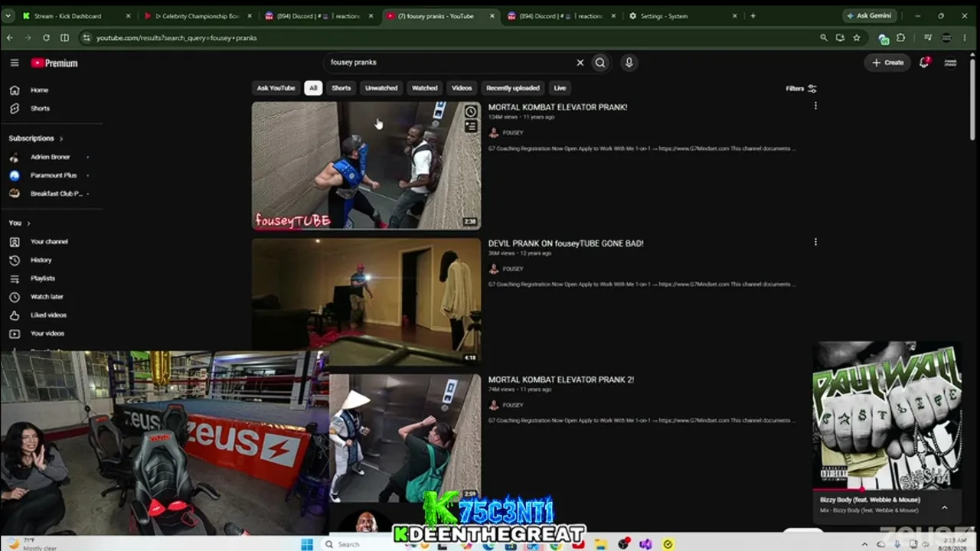Screen dimensions: 980x551
Task: Start voice search with the microphone
Action: [x=629, y=63]
